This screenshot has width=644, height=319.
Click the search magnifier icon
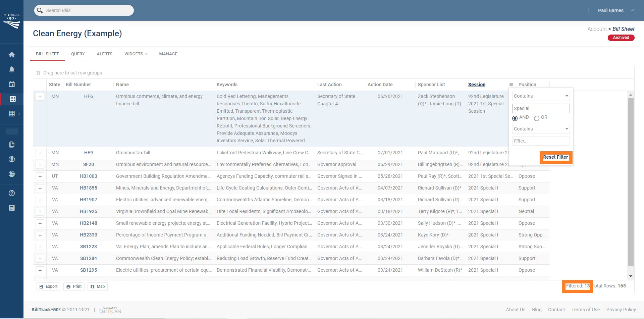(x=40, y=10)
